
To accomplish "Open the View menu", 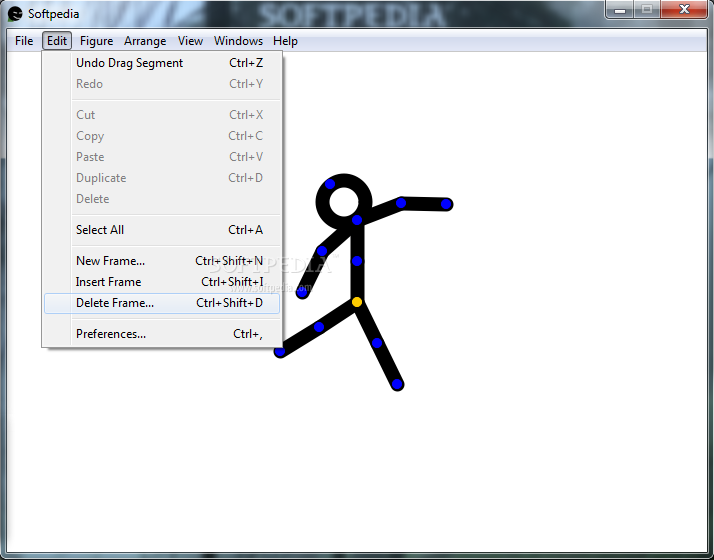I will pyautogui.click(x=190, y=41).
